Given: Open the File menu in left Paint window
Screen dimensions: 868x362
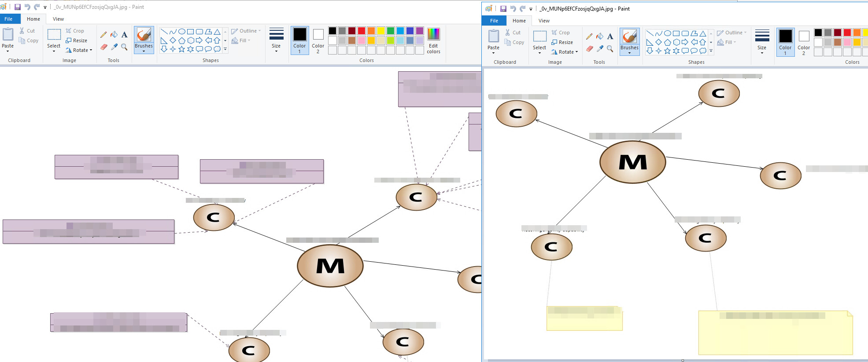Looking at the screenshot, I should (9, 19).
